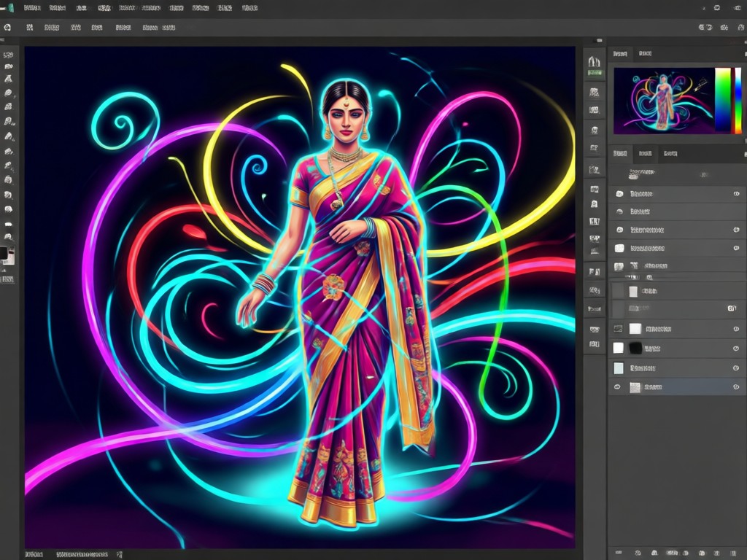
Task: Adjust the rainbow hue slider strip
Action: (738, 101)
